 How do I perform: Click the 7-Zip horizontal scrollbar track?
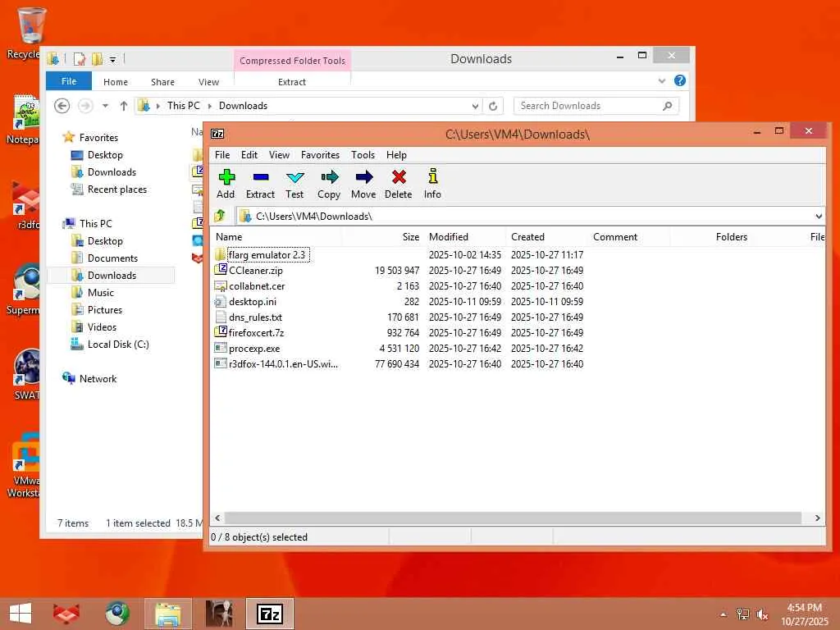coord(513,518)
